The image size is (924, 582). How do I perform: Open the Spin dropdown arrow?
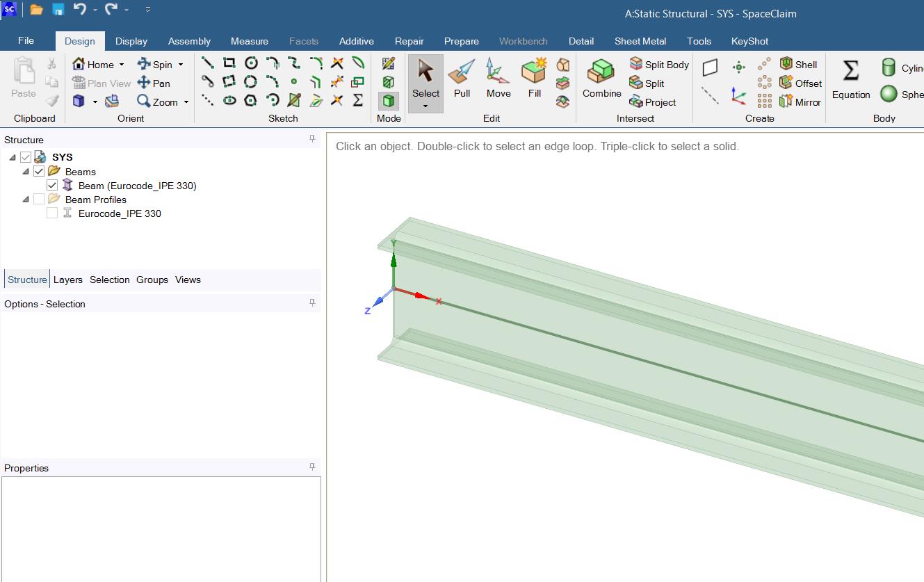(181, 65)
